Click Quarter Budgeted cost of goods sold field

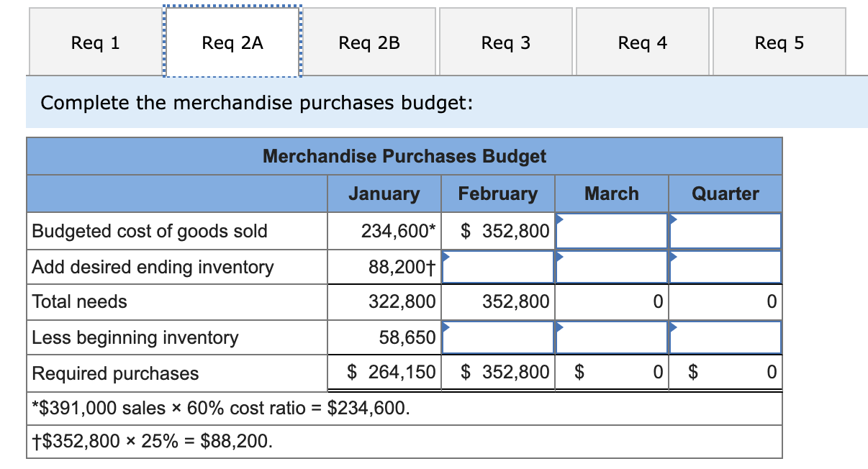click(725, 231)
